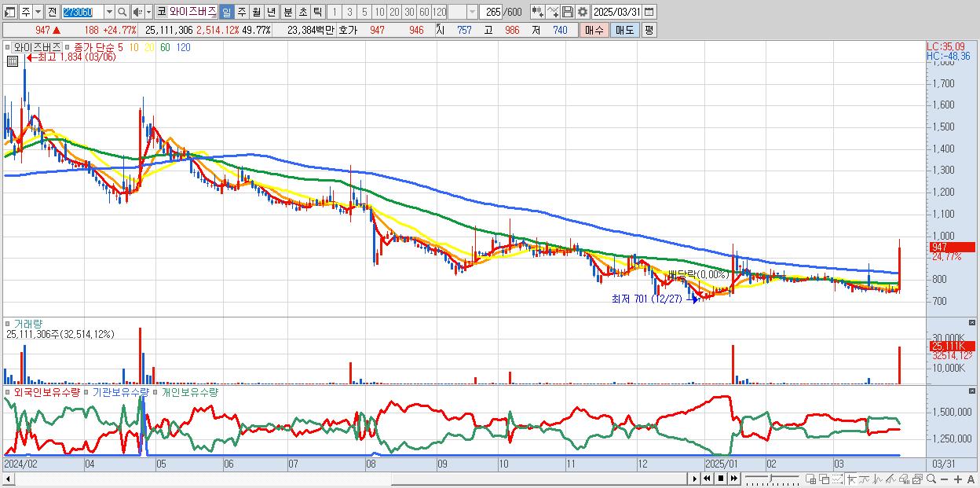Select the pencil drawing tool icon
Viewport: 980px width, 488px height.
click(x=890, y=479)
